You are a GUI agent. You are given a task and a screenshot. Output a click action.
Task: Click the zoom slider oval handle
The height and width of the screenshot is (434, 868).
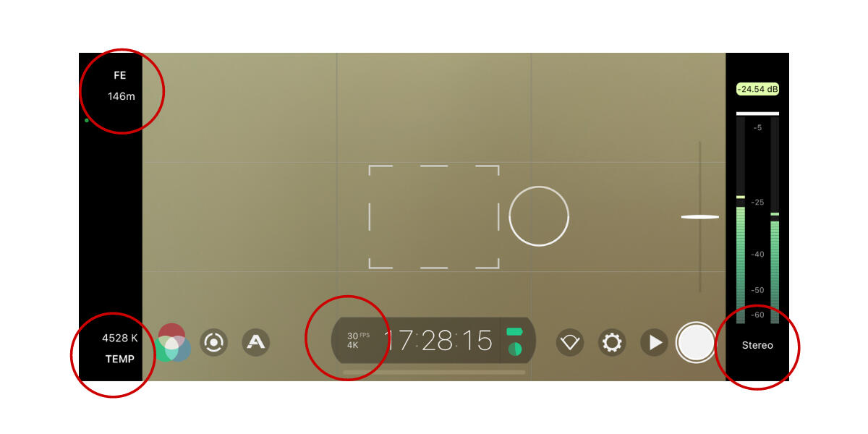700,216
